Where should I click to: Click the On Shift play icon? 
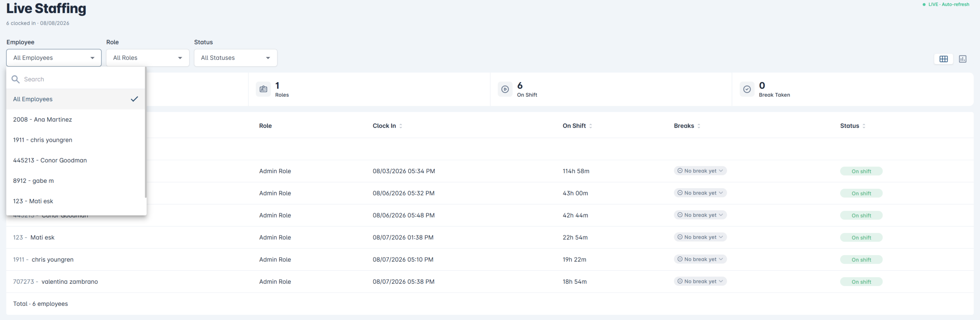[505, 89]
